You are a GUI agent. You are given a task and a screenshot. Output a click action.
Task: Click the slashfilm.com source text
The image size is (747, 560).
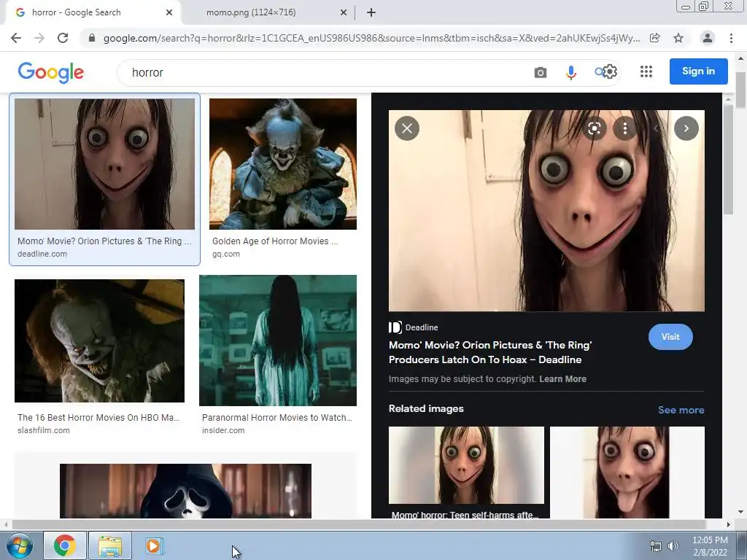[x=43, y=430]
